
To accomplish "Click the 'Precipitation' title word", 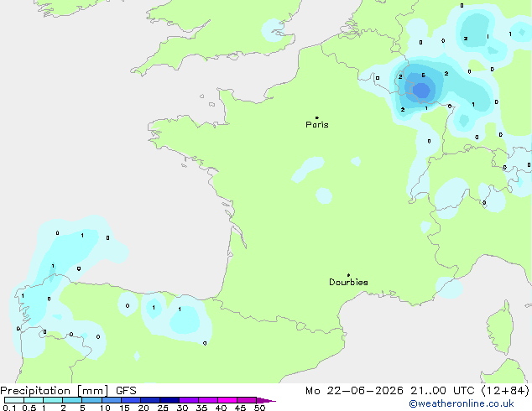I will point(35,391).
